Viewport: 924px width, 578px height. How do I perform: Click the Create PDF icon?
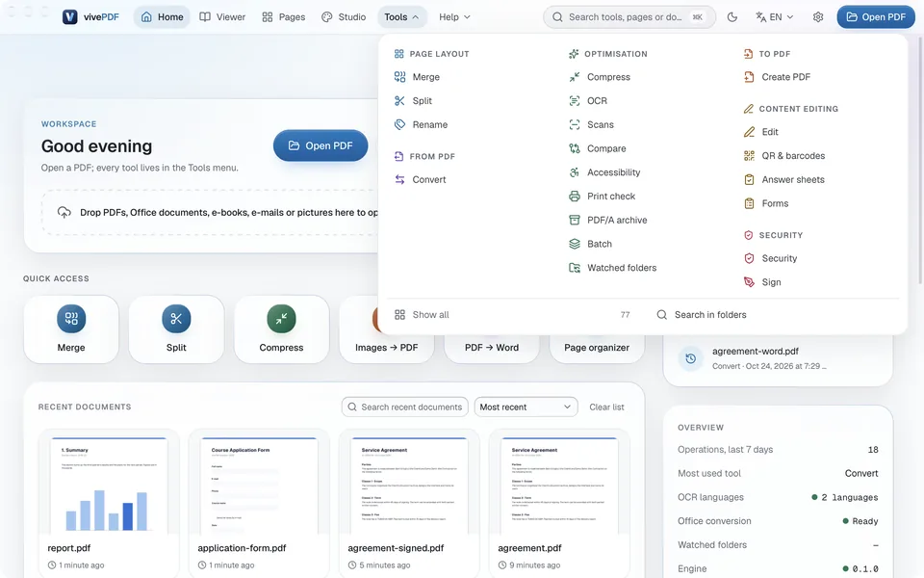tap(749, 77)
